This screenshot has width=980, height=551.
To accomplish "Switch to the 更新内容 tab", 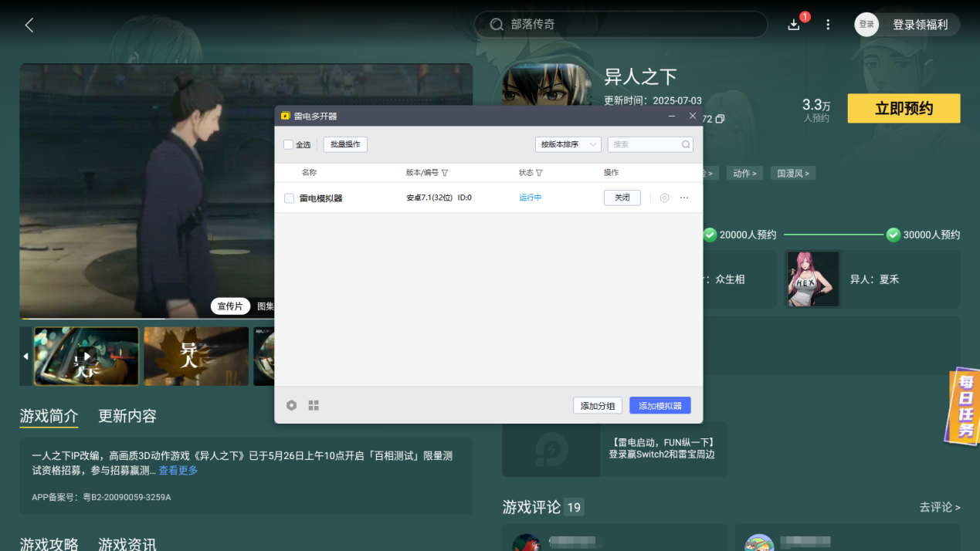I will tap(127, 416).
